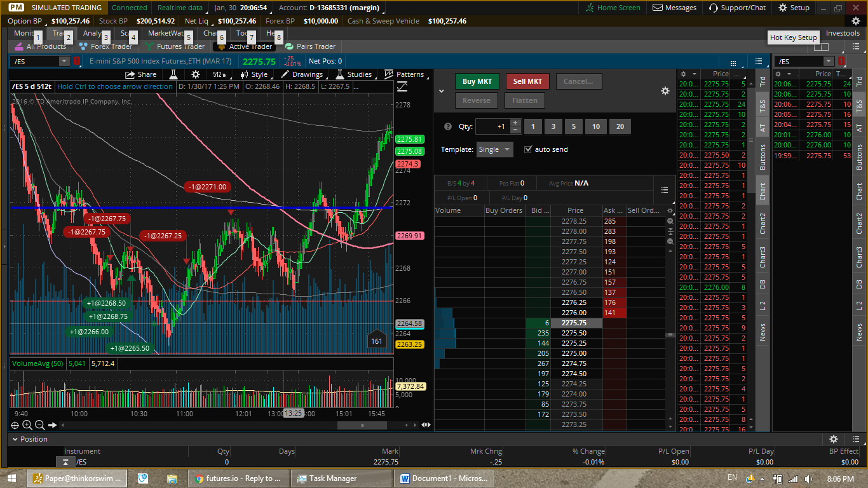
Task: Open Position section settings gear
Action: click(x=834, y=439)
